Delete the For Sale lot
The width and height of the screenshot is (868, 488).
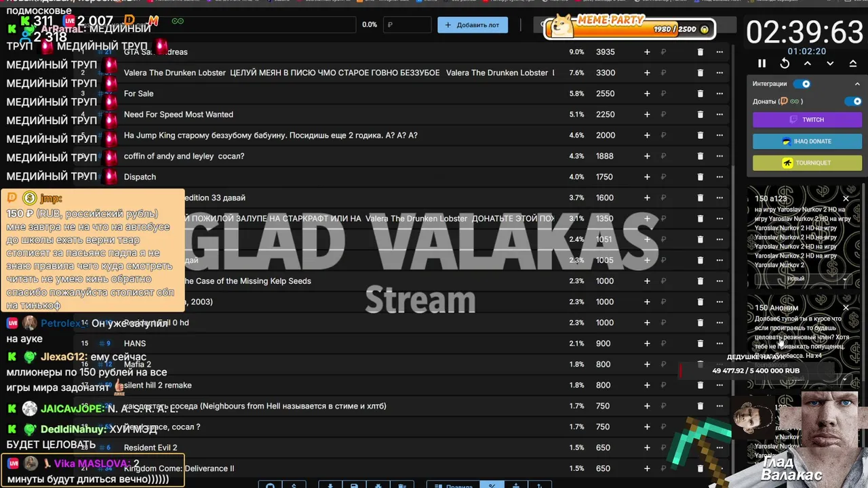[701, 94]
